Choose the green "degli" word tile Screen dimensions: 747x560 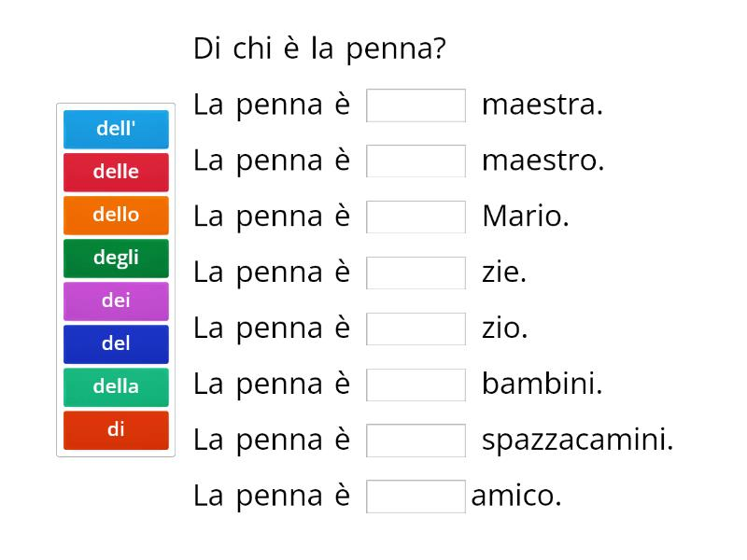click(x=116, y=258)
